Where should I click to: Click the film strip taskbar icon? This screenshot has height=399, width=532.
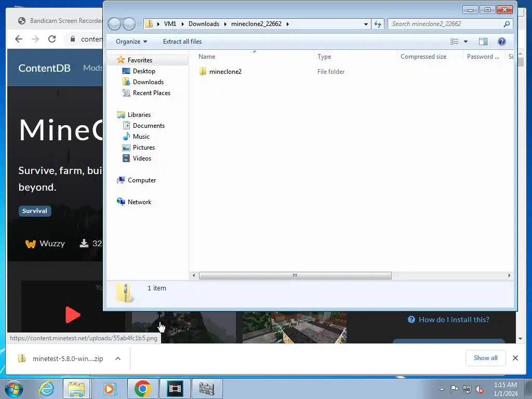(175, 389)
